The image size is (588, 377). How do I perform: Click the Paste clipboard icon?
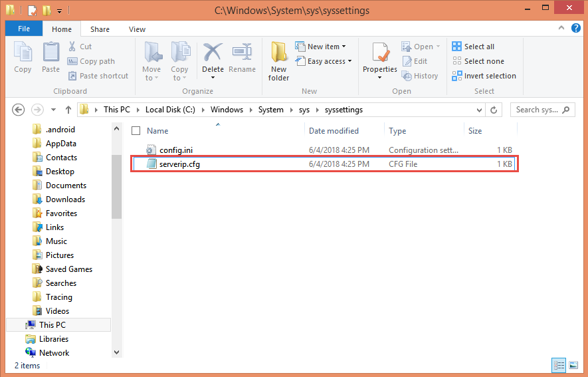(50, 52)
